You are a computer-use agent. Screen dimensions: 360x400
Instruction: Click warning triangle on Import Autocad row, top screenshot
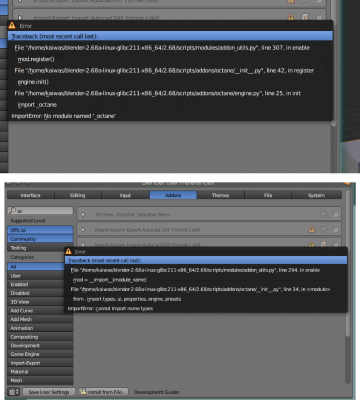291,17
